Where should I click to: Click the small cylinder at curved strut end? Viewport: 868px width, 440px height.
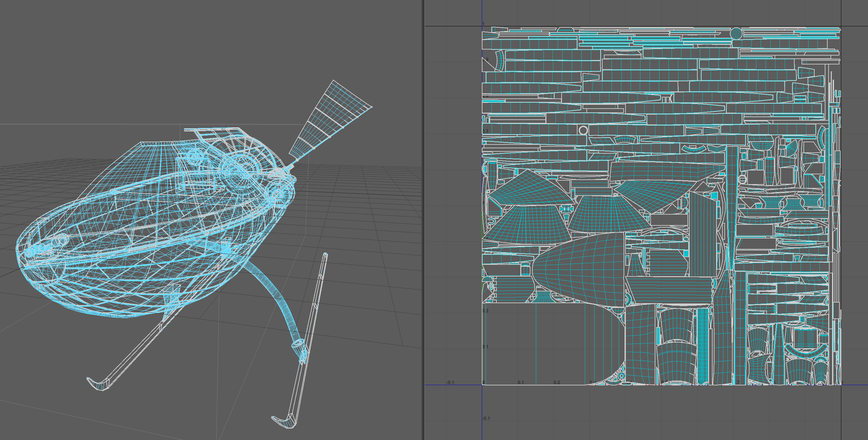pos(298,344)
